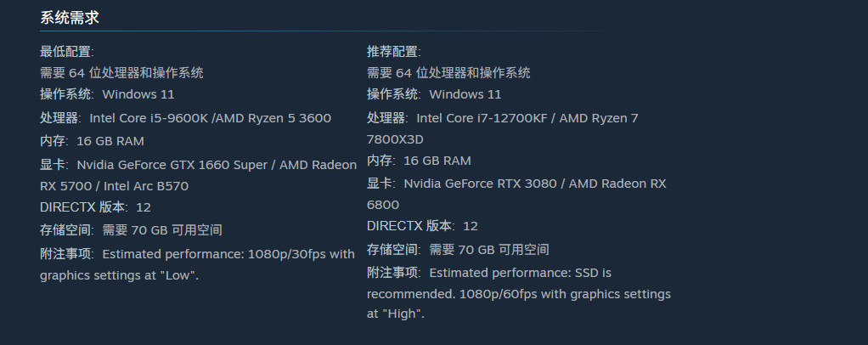Viewport: 868px width, 345px height.
Task: Click the Intel Core i5-9600K processor text
Action: (x=150, y=118)
